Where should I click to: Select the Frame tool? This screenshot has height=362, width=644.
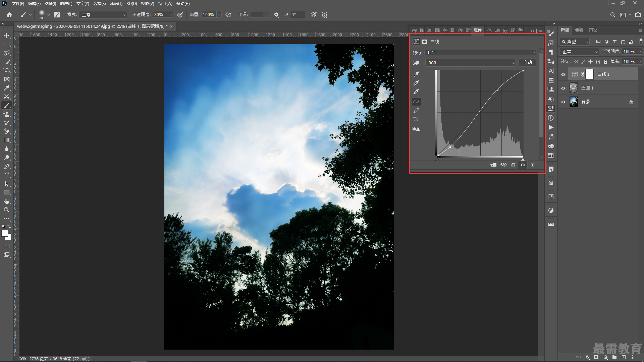pyautogui.click(x=7, y=79)
